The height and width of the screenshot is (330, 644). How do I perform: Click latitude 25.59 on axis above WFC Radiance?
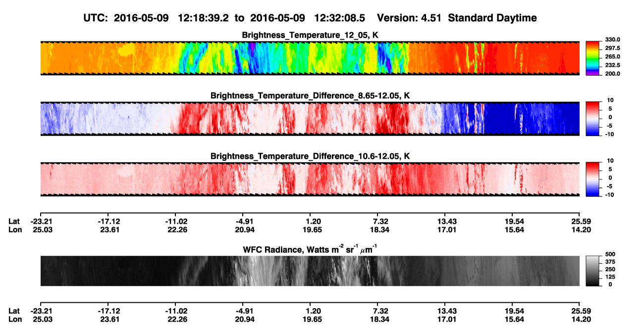point(581,221)
